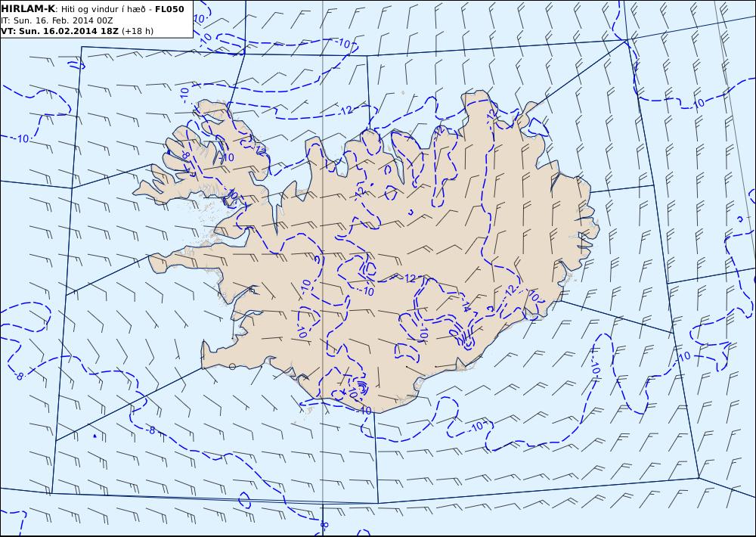Click the '(+18 h)' forecast offset text

[x=138, y=31]
